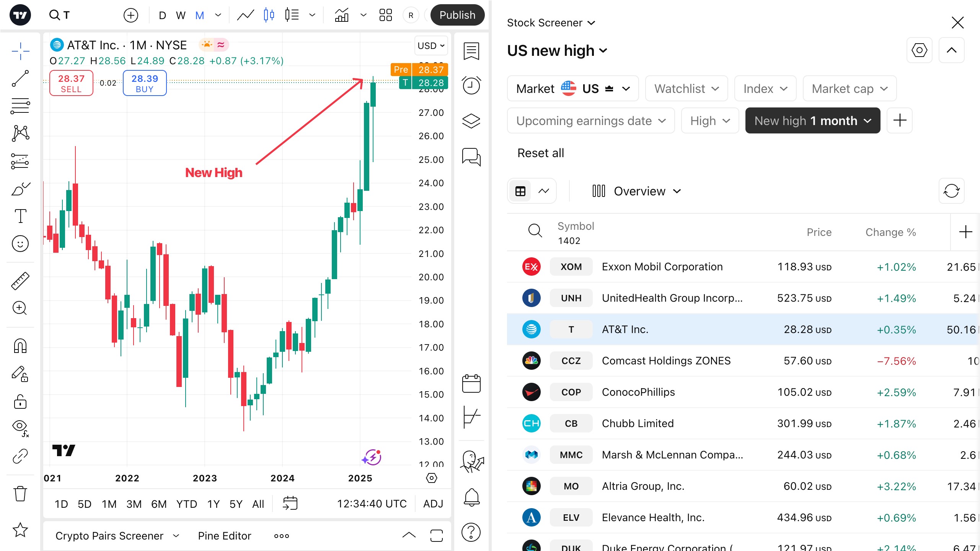This screenshot has height=551, width=980.
Task: Open the indicators chart icon
Action: pos(342,15)
